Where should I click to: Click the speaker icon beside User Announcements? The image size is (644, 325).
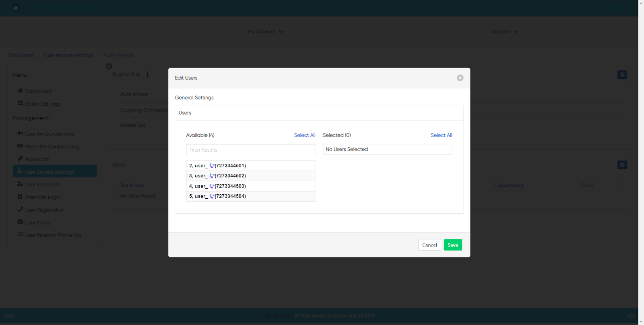[x=20, y=133]
